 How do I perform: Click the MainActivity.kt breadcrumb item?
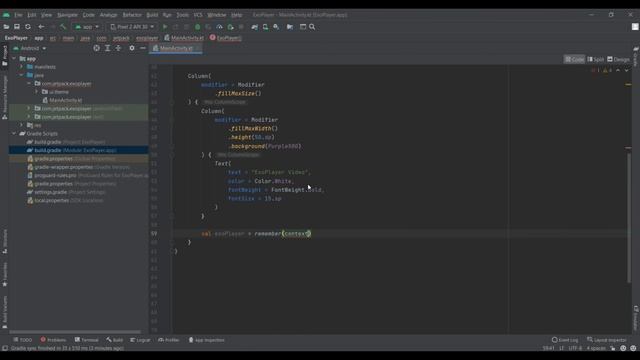(184, 38)
